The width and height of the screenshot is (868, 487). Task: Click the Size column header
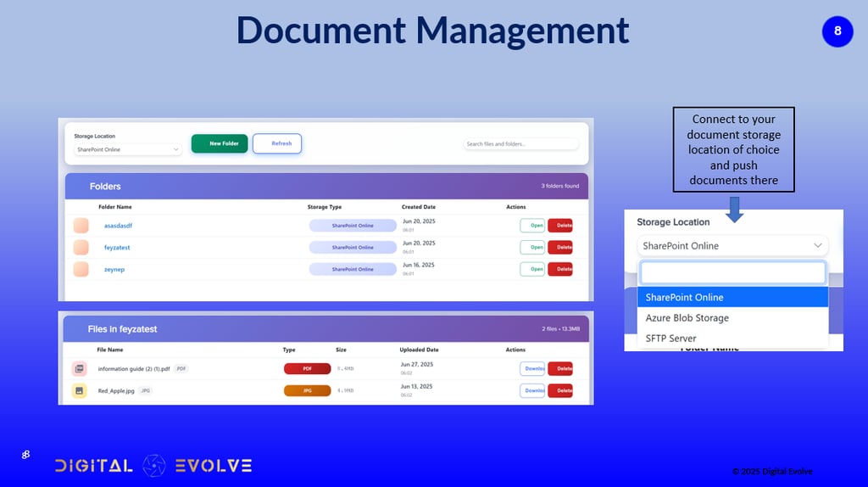tap(341, 350)
